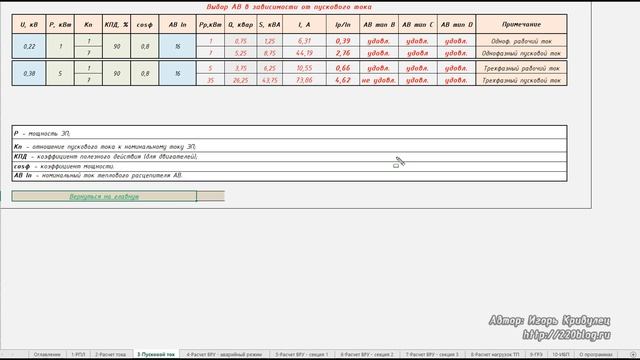
Task: Click the КПД, % column header
Action: point(117,24)
